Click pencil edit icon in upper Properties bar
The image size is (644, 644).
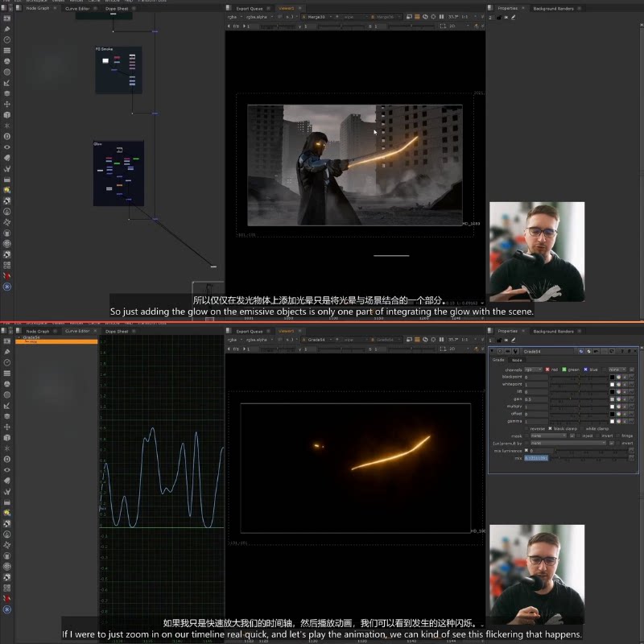point(514,17)
